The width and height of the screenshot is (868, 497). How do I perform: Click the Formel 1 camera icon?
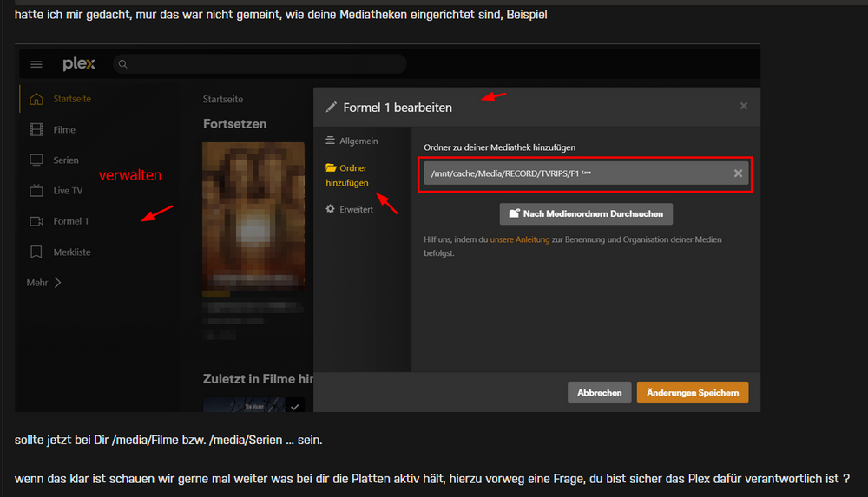tap(36, 221)
